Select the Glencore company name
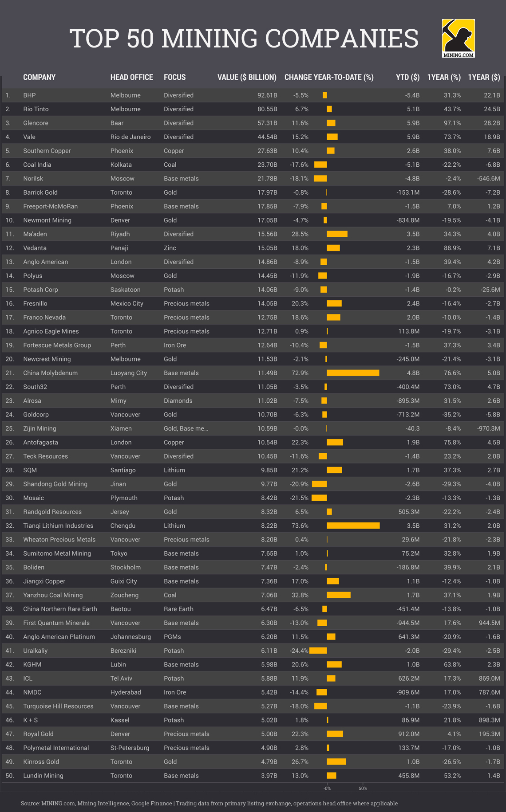 pyautogui.click(x=36, y=123)
